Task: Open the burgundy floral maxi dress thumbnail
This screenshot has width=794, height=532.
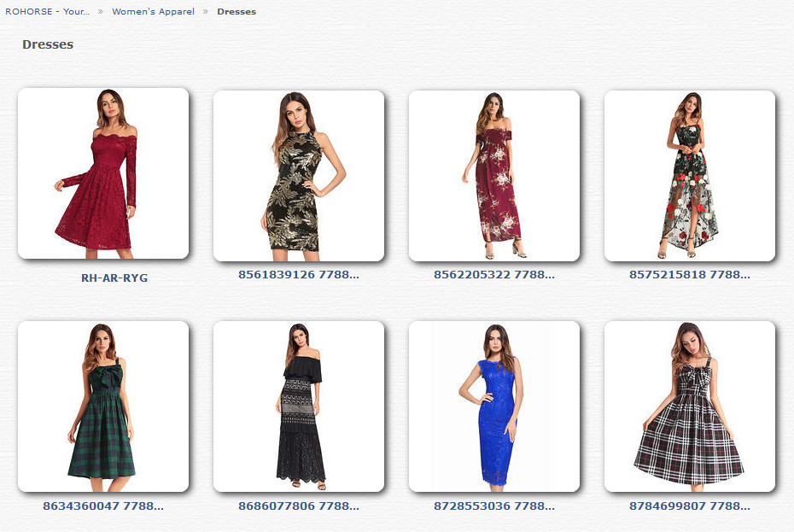Action: point(494,176)
